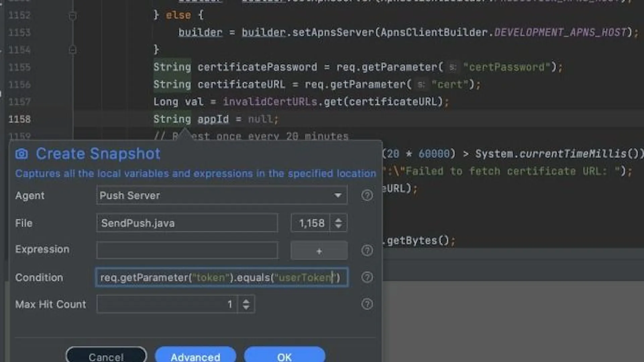644x362 pixels.
Task: Click the else keyword on line 1152
Action: pyautogui.click(x=178, y=15)
